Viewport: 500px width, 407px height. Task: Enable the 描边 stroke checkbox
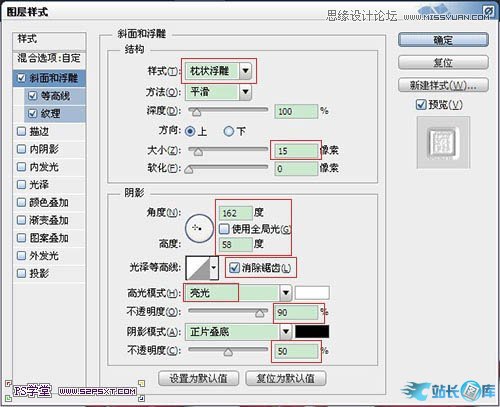tap(21, 131)
